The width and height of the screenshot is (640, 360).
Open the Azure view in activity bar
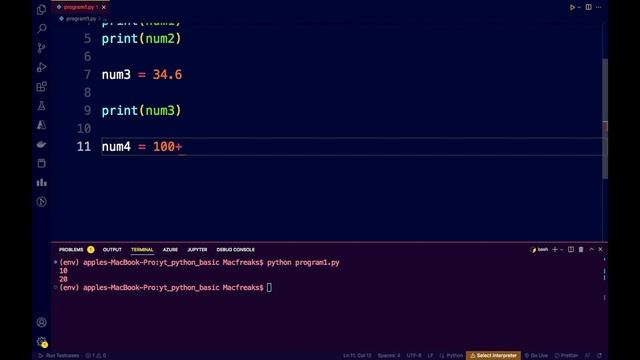pyautogui.click(x=41, y=124)
